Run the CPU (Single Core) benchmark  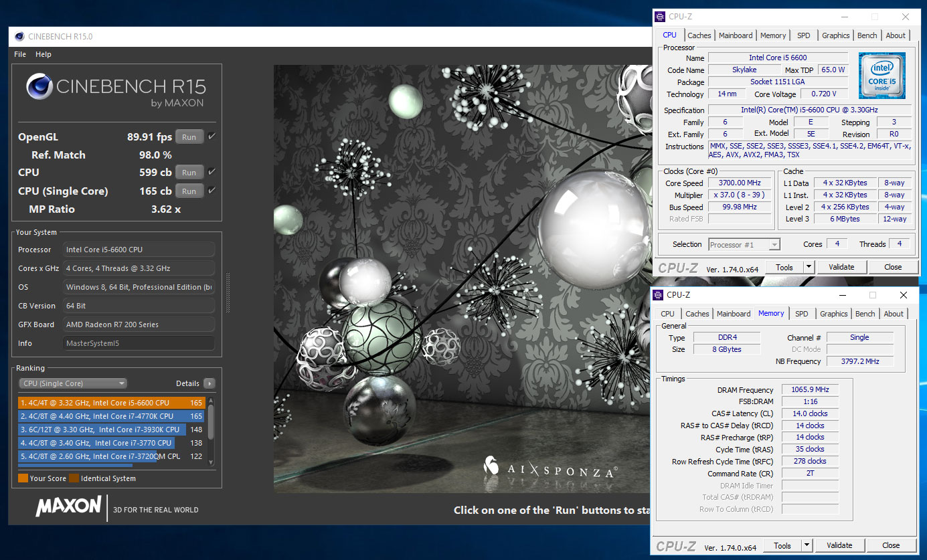tap(189, 191)
